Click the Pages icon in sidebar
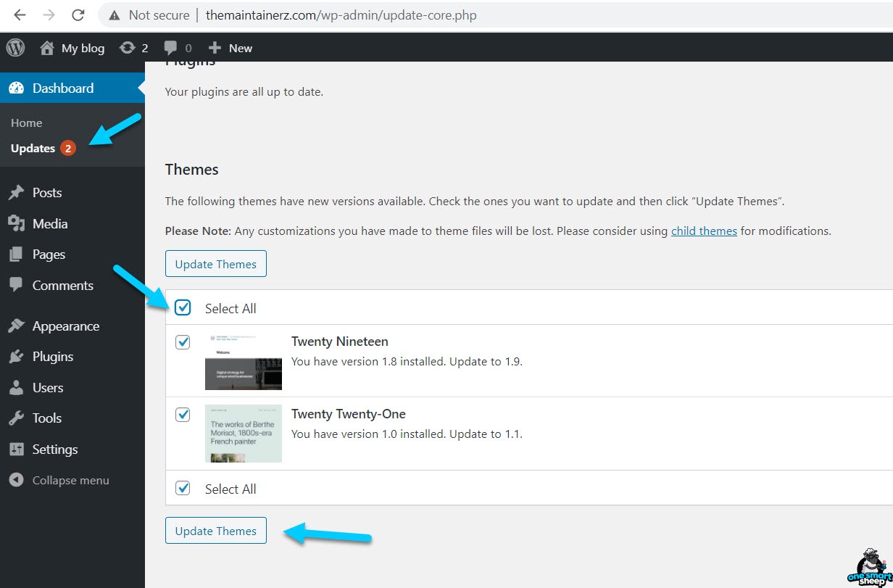The width and height of the screenshot is (893, 588). click(x=17, y=254)
